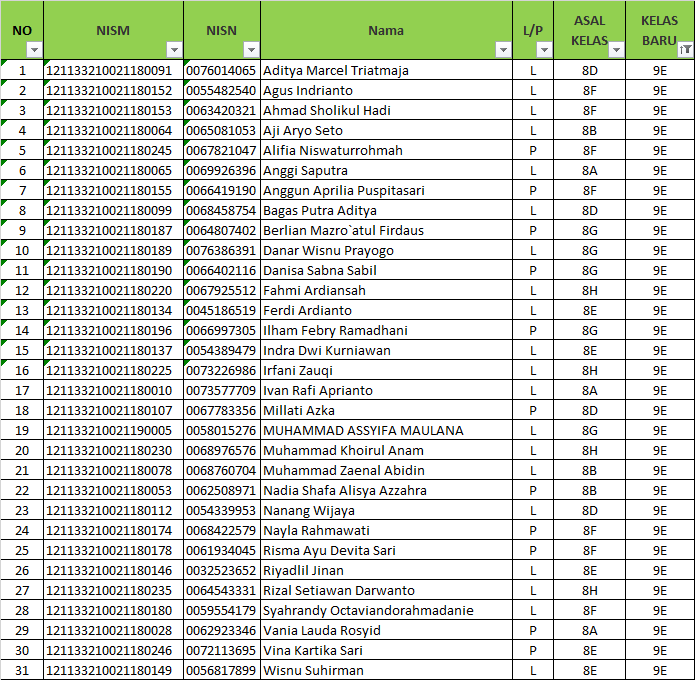Select the name cell Rizal Setiawan Darwanto

point(387,590)
